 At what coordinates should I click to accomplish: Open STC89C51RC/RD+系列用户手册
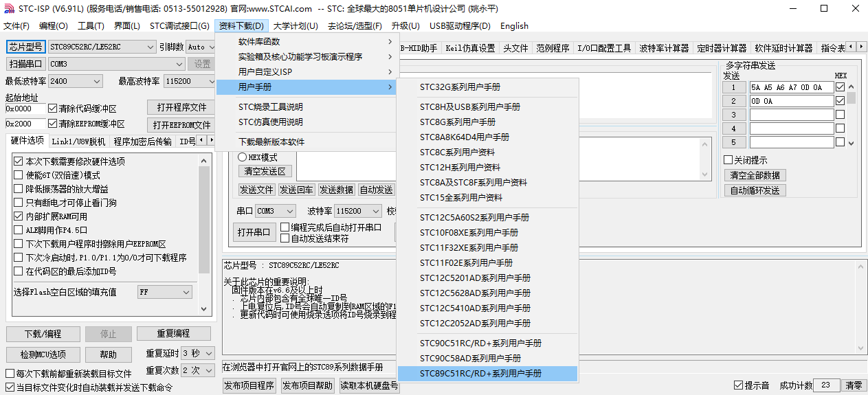pos(488,373)
